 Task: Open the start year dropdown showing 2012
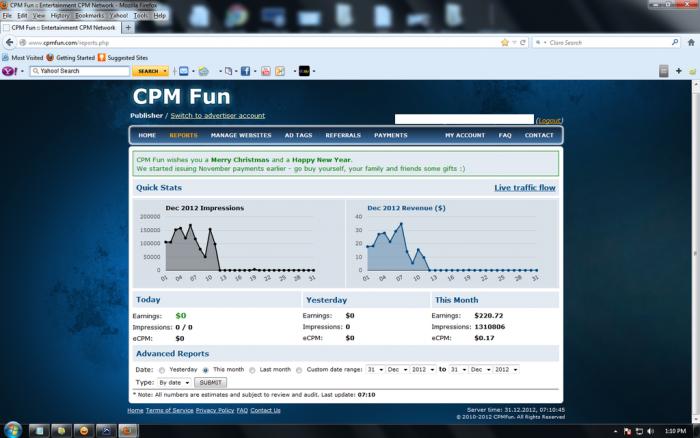click(x=423, y=370)
